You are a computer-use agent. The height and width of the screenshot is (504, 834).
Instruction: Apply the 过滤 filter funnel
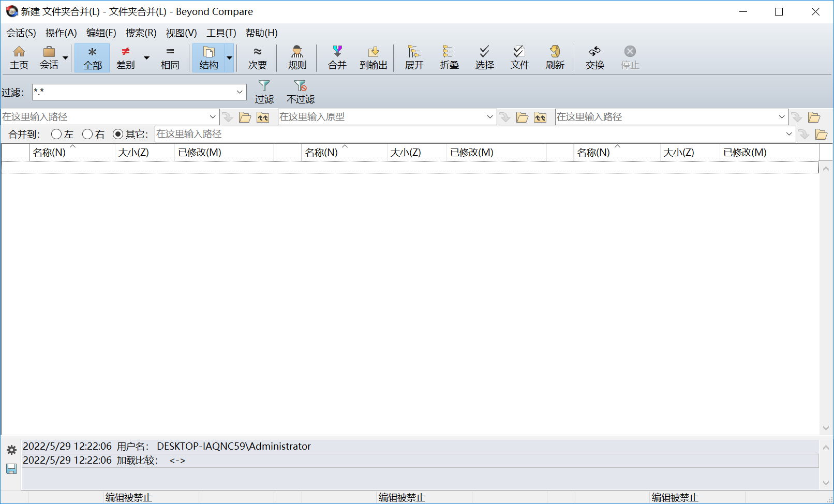[x=264, y=92]
